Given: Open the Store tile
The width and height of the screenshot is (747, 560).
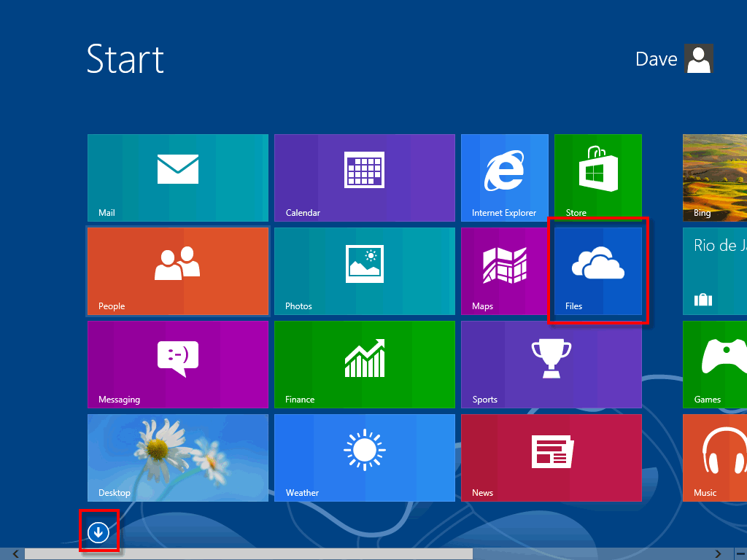Looking at the screenshot, I should (x=598, y=178).
